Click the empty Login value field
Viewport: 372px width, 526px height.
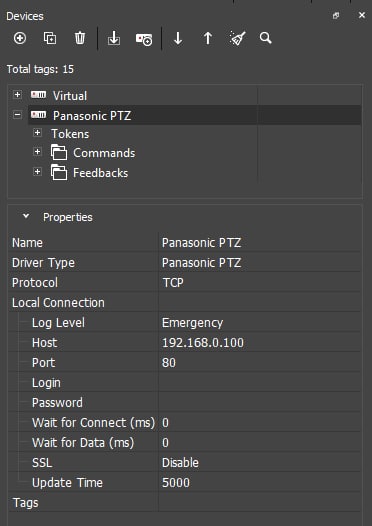pos(260,382)
